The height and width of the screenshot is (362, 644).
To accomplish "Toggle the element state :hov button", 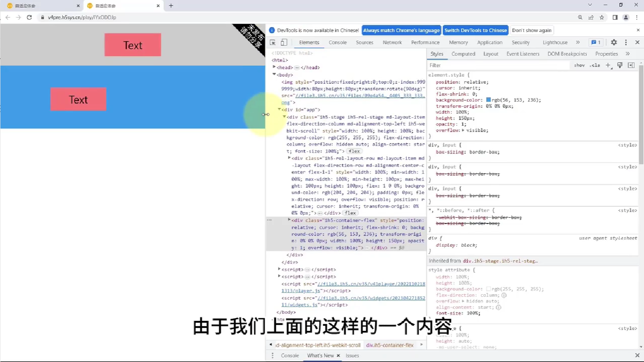I will click(579, 65).
